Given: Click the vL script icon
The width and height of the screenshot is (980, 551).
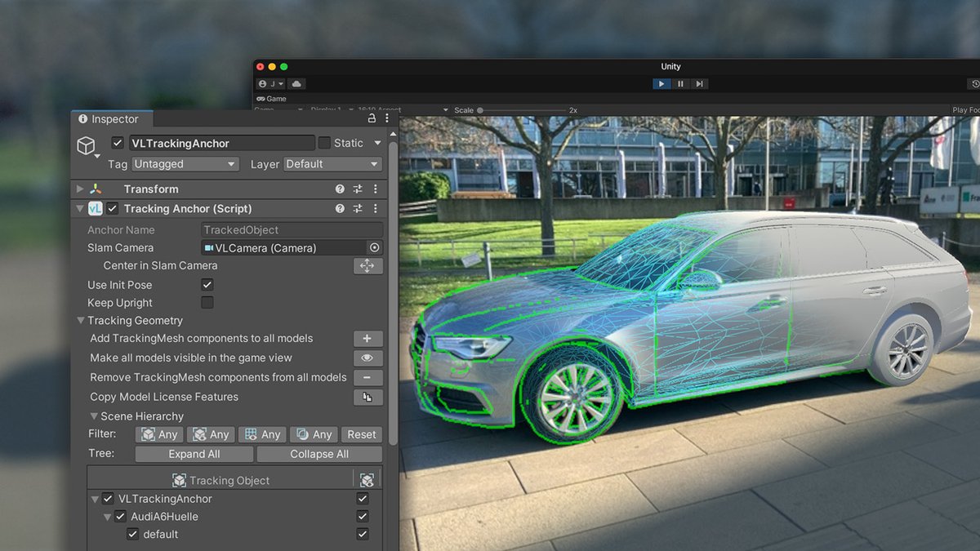Looking at the screenshot, I should pyautogui.click(x=96, y=209).
